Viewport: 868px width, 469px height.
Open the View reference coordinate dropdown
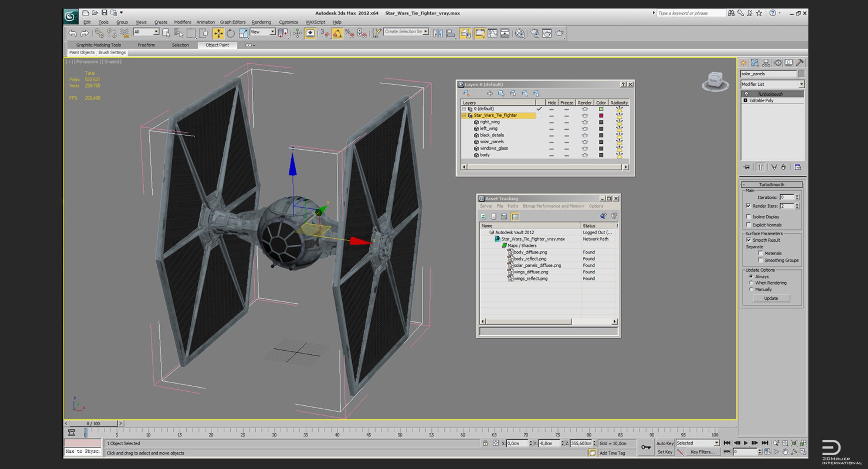pos(272,32)
